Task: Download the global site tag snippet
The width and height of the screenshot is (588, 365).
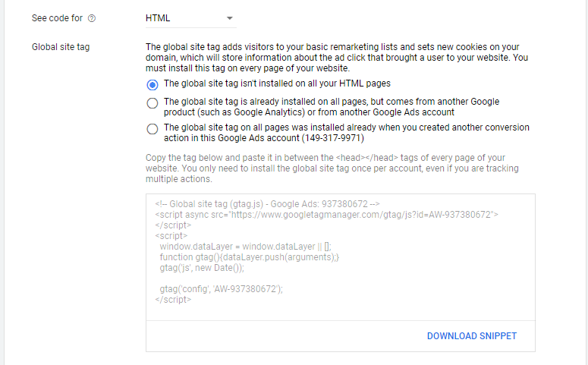Action: [472, 336]
